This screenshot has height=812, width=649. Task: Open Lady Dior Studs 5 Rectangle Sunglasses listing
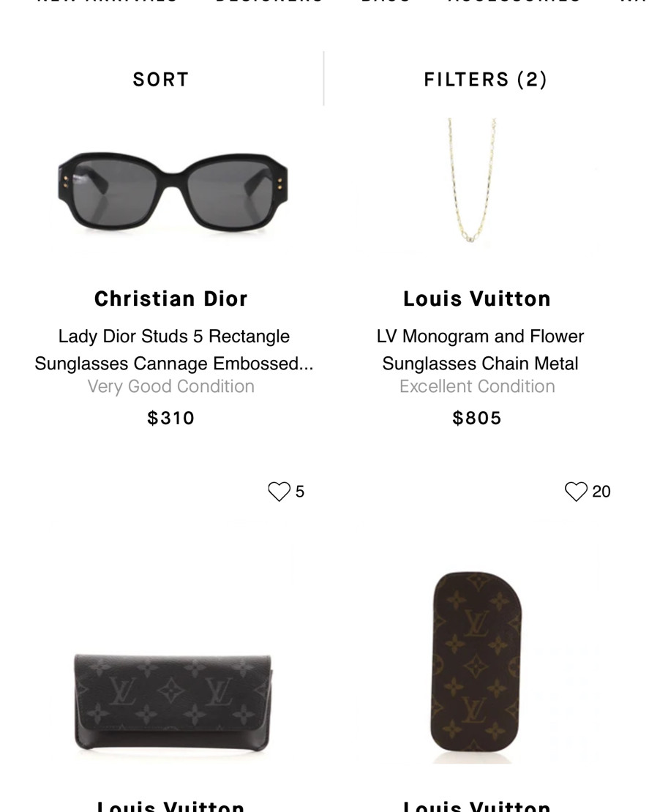click(x=173, y=350)
